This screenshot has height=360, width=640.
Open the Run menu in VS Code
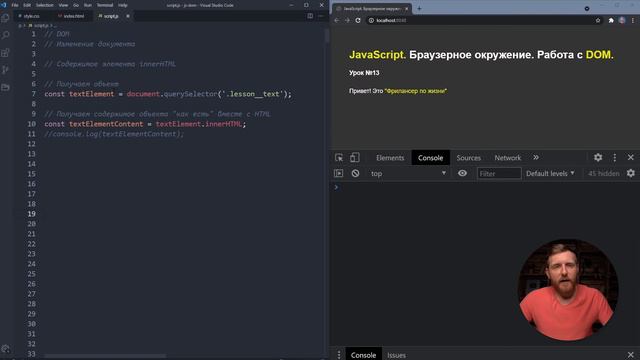87,5
